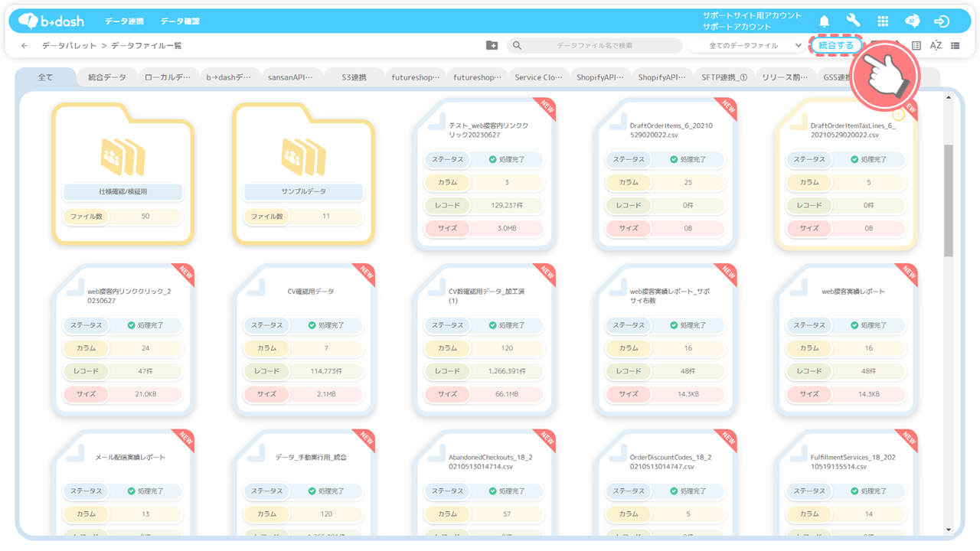The image size is (980, 551).
Task: Click the vertical scrollbar thumb
Action: pos(949,200)
